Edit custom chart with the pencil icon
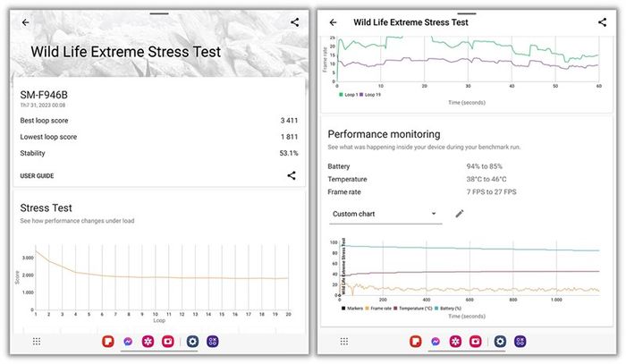Screen dimensions: 626x364 (460, 214)
